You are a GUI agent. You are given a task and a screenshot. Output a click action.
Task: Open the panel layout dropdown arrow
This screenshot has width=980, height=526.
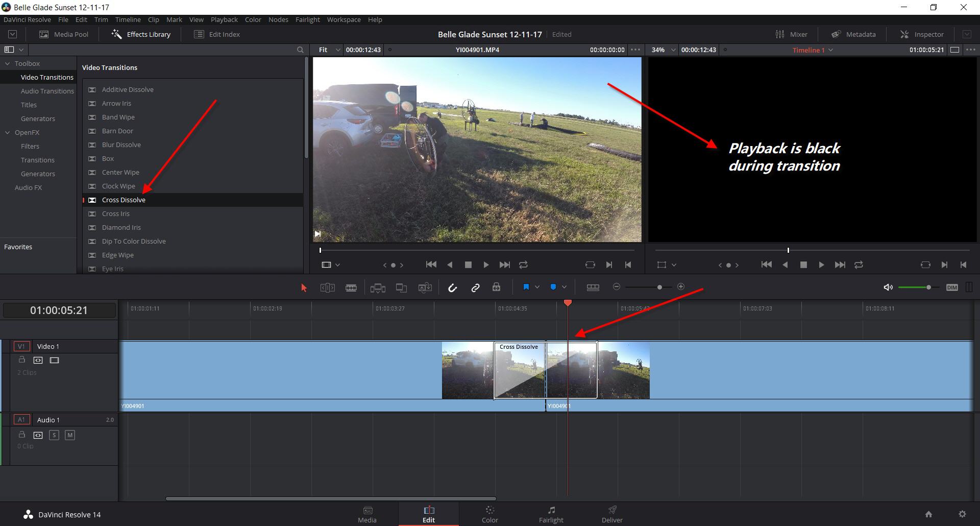(x=21, y=50)
